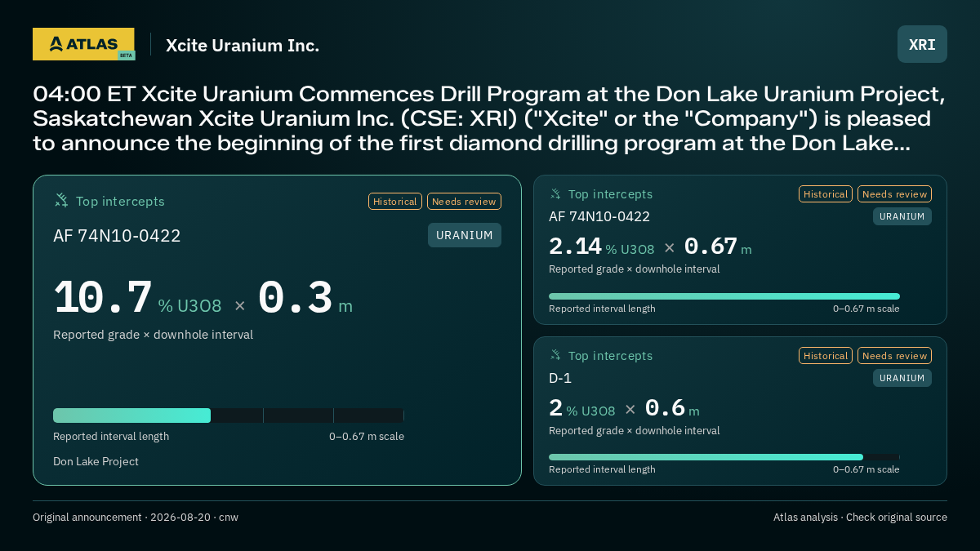This screenshot has width=980, height=551.
Task: Click the ATLAS beta logo
Action: pos(83,44)
